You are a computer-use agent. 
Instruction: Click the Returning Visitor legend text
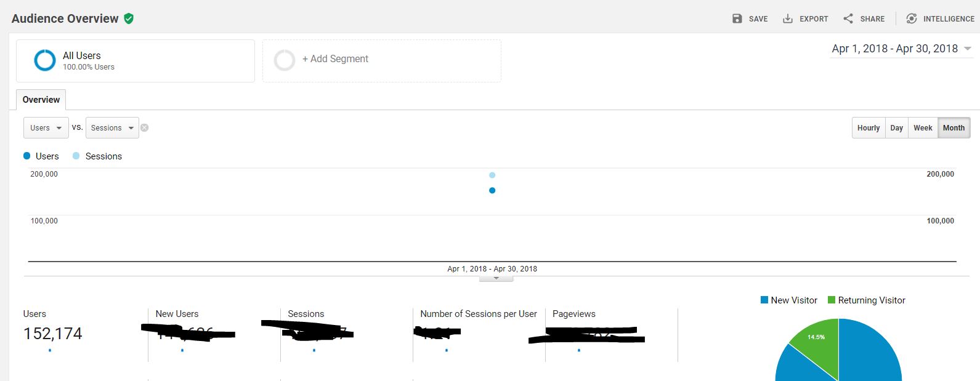(872, 300)
